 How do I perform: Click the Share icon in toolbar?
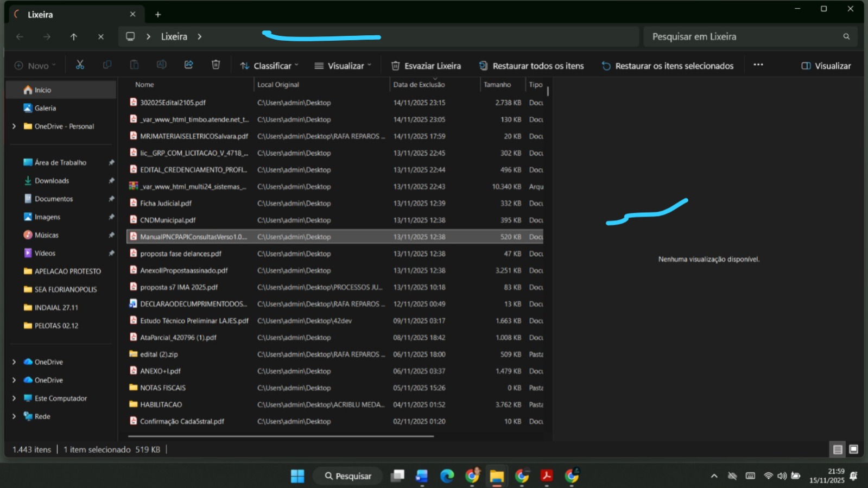[x=188, y=65]
